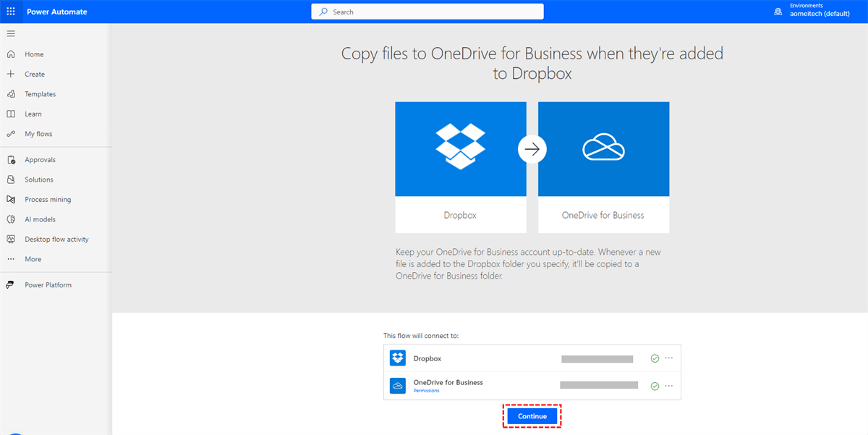Click the Templates icon in sidebar

pos(10,94)
